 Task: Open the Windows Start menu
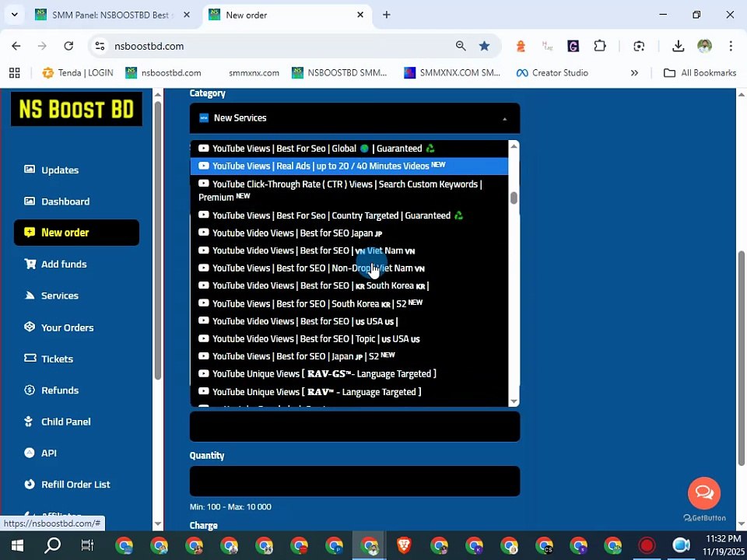(18, 545)
